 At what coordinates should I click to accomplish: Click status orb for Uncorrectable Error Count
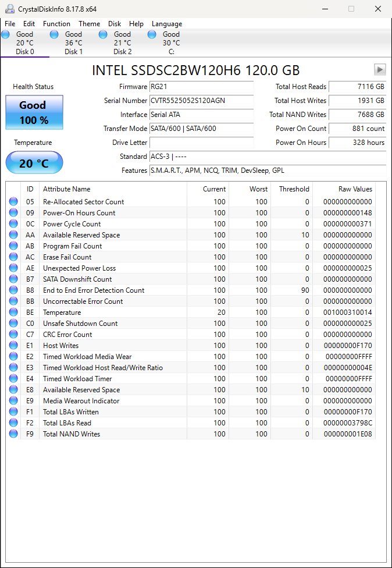pos(13,301)
